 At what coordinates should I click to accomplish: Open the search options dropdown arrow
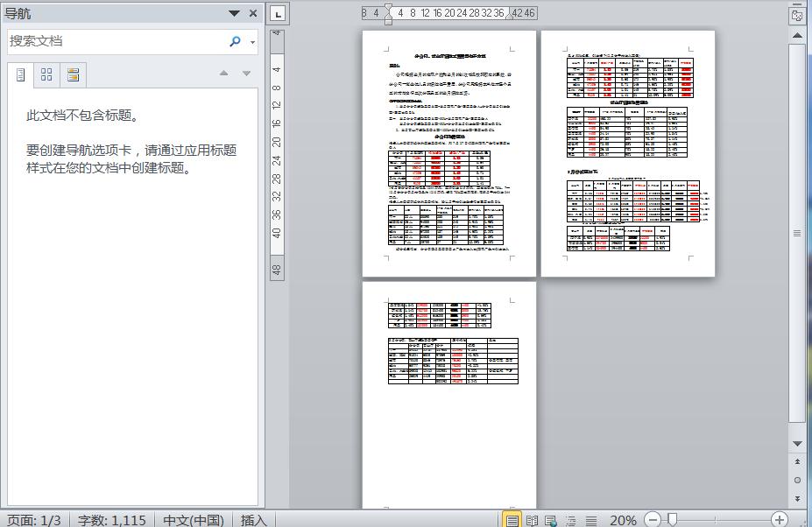pyautogui.click(x=253, y=42)
